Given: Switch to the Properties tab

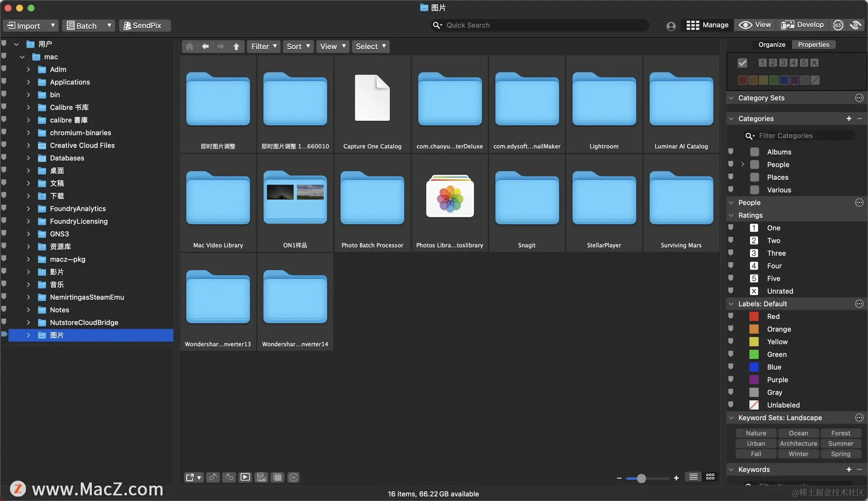Looking at the screenshot, I should coord(813,45).
